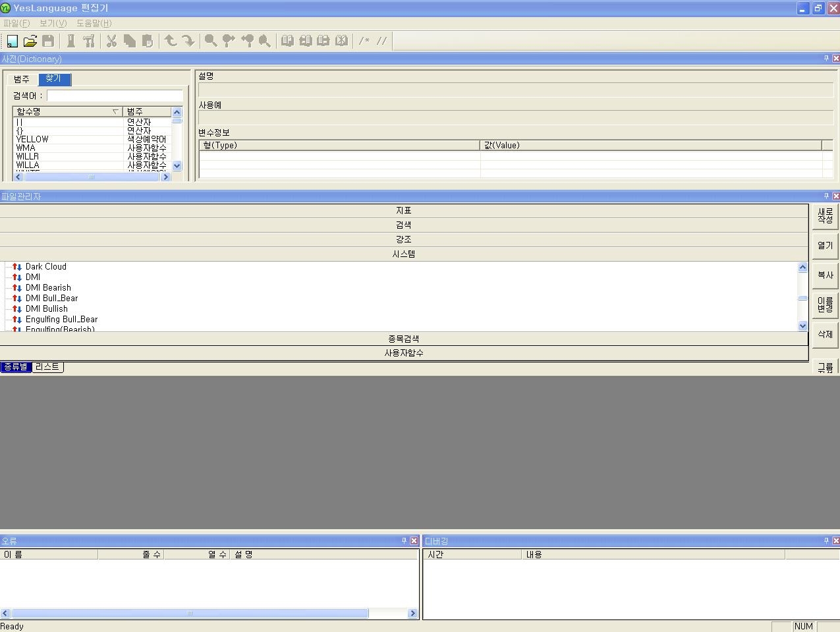The height and width of the screenshot is (632, 840).
Task: Click the Open folder toolbar icon
Action: coord(30,41)
